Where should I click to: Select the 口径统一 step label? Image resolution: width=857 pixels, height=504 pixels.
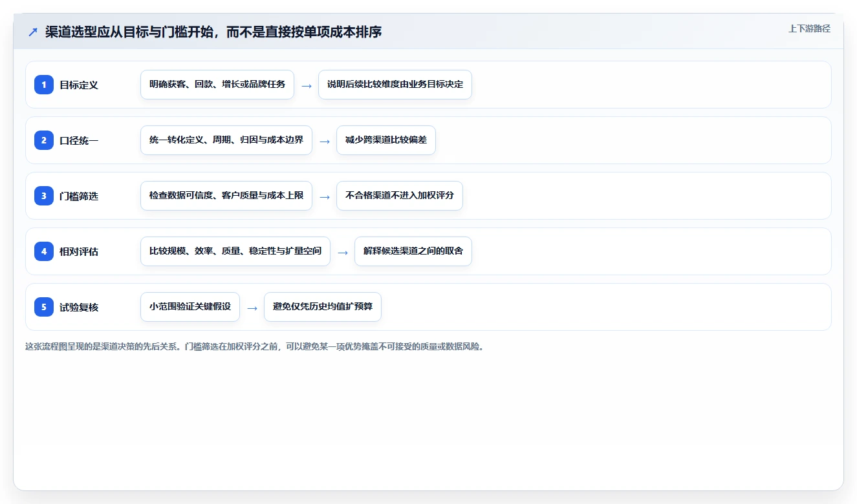click(79, 140)
